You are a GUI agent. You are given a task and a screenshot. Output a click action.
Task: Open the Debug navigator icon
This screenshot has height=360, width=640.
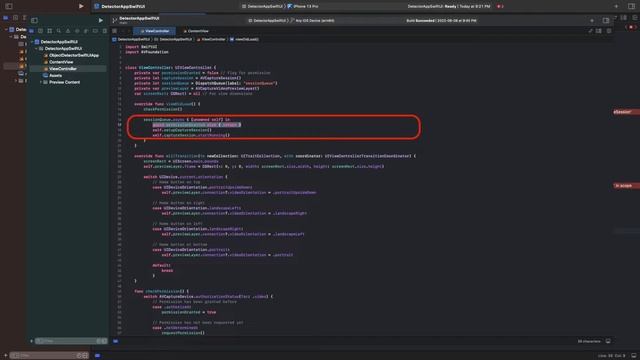86,31
